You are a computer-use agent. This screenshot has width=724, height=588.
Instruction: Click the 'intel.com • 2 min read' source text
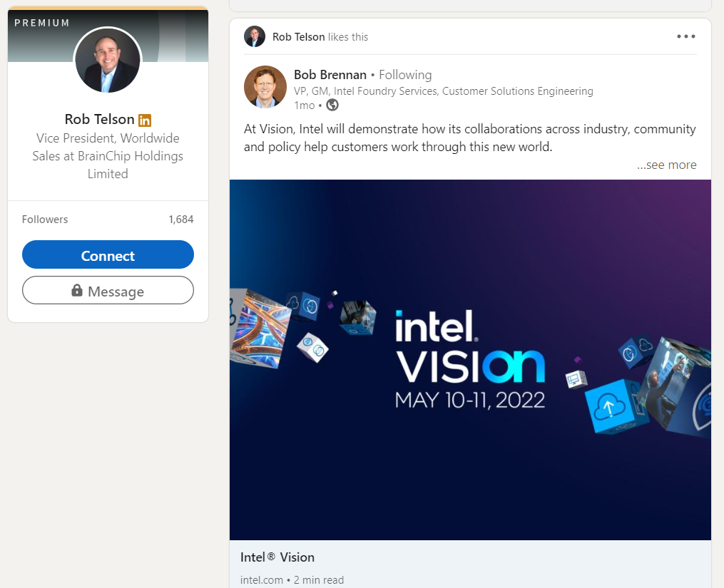pyautogui.click(x=292, y=580)
